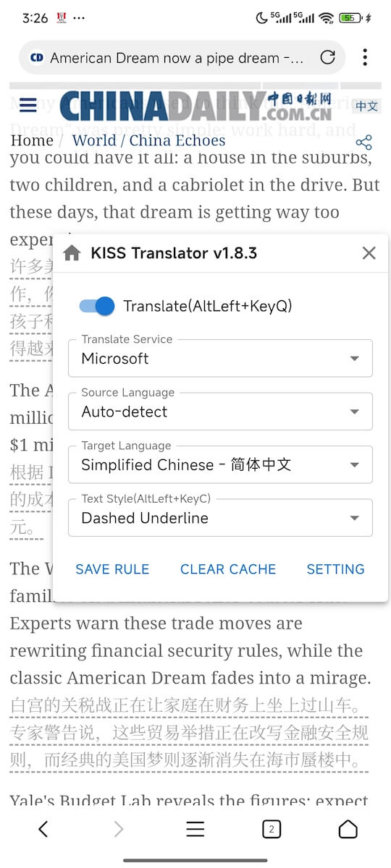Click the CLEAR CACHE button

pos(228,569)
